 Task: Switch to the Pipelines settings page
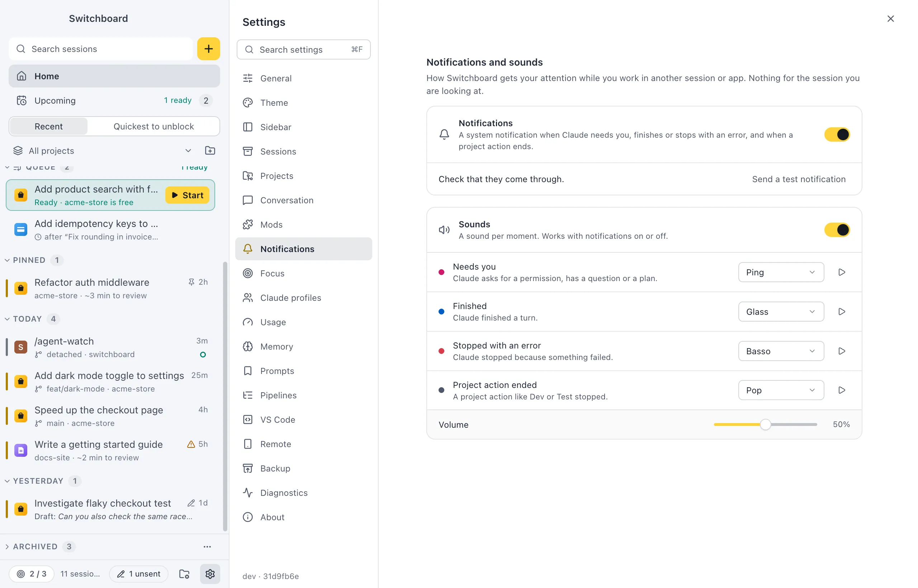[304, 395]
